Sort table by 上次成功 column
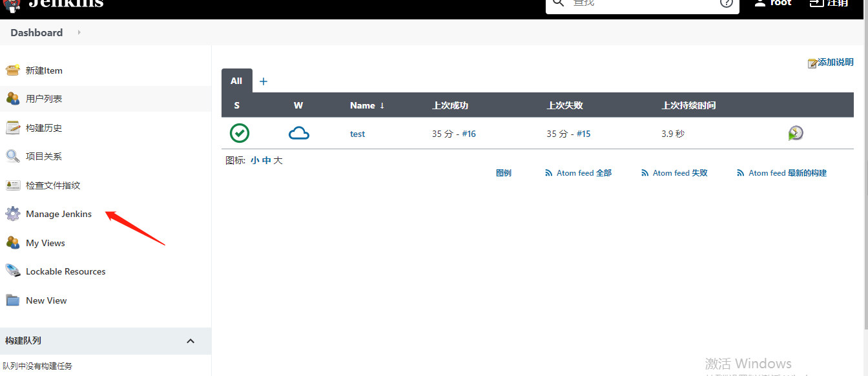This screenshot has height=376, width=868. pyautogui.click(x=450, y=105)
